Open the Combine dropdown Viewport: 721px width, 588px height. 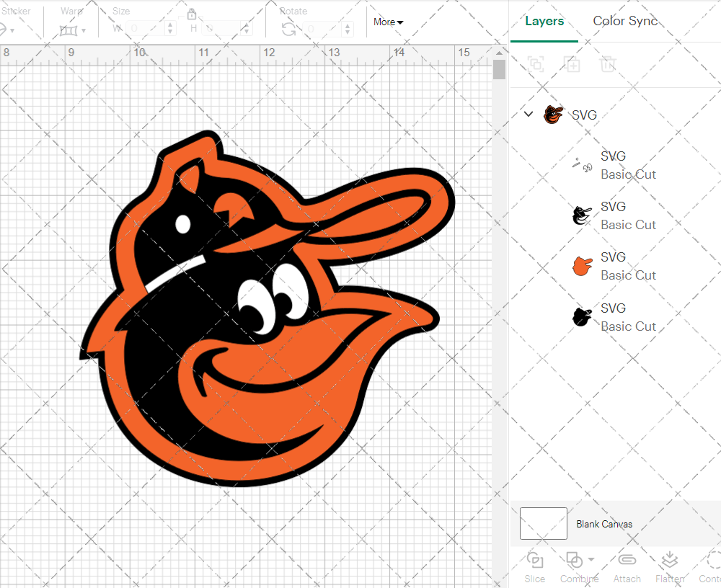point(591,560)
